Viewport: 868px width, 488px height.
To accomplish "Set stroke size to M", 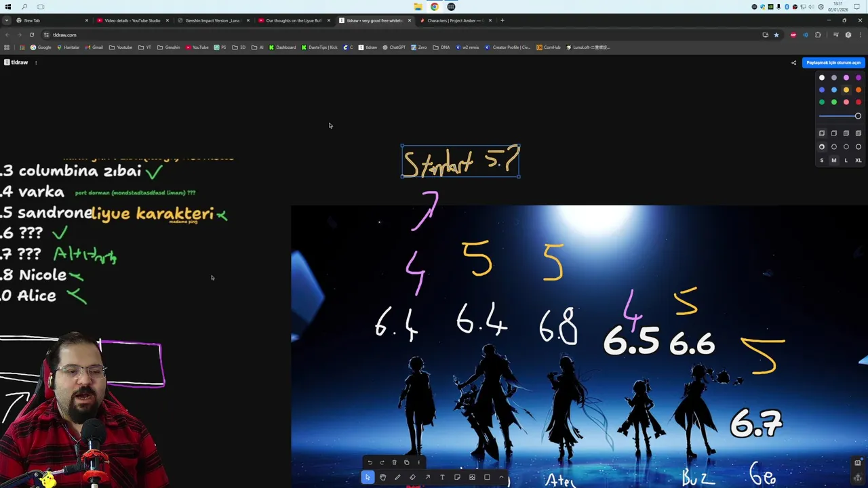I will (x=834, y=161).
